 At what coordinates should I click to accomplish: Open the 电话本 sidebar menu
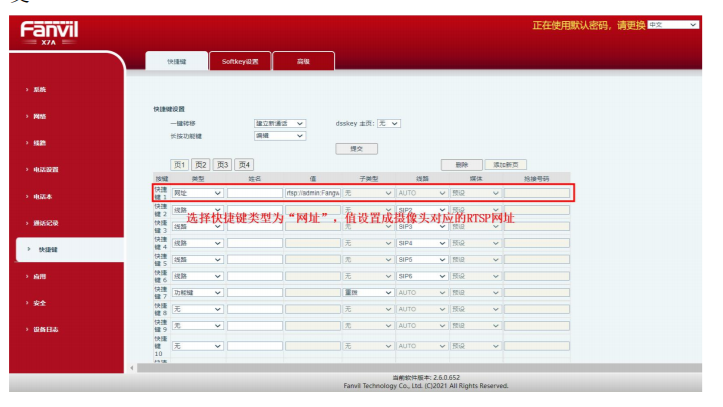42,196
